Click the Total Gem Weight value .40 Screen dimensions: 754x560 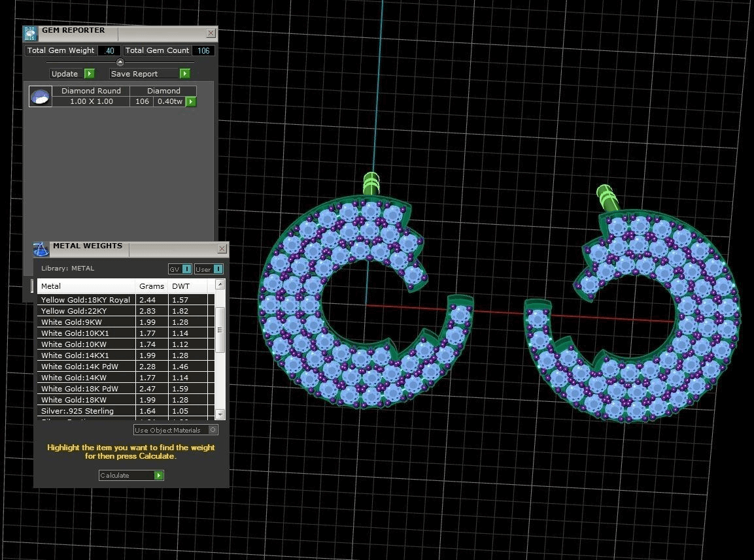(109, 50)
